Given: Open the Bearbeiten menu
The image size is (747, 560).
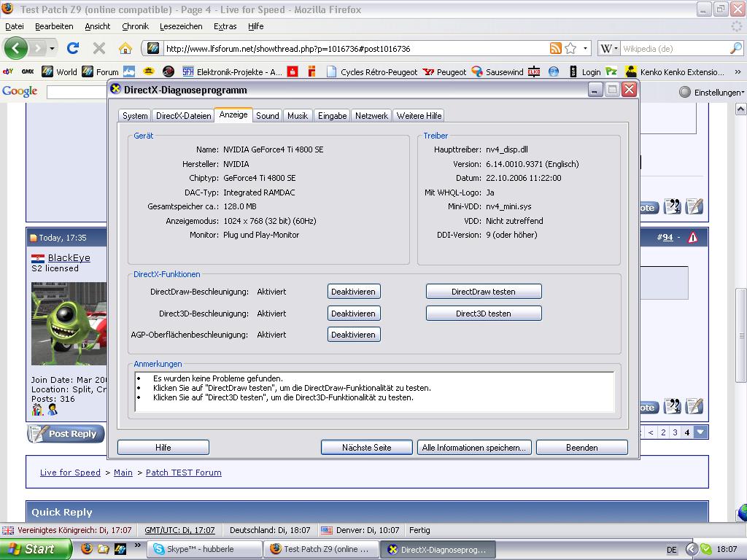Looking at the screenshot, I should (54, 26).
